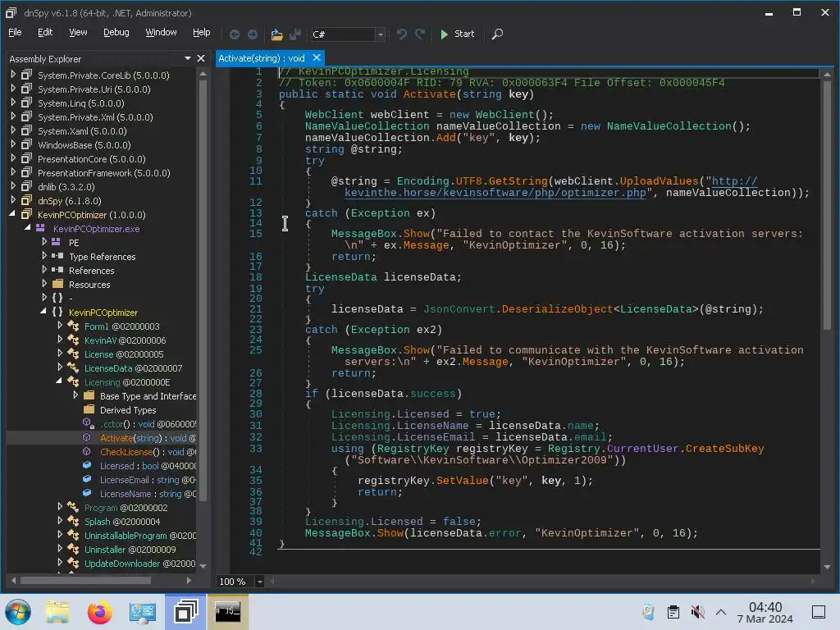Collapse the KevinPCOptimizer.exe module node
This screenshot has height=630, width=840.
pyautogui.click(x=28, y=228)
